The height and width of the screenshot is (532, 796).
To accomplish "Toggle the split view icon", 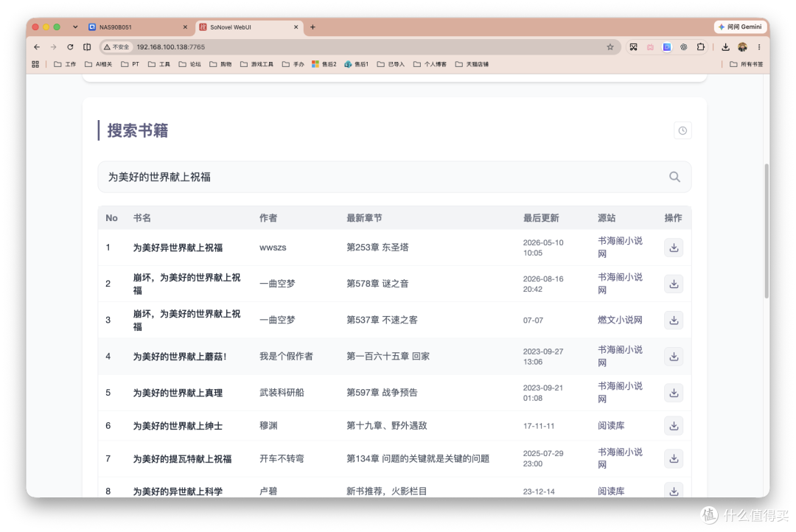I will click(x=87, y=46).
